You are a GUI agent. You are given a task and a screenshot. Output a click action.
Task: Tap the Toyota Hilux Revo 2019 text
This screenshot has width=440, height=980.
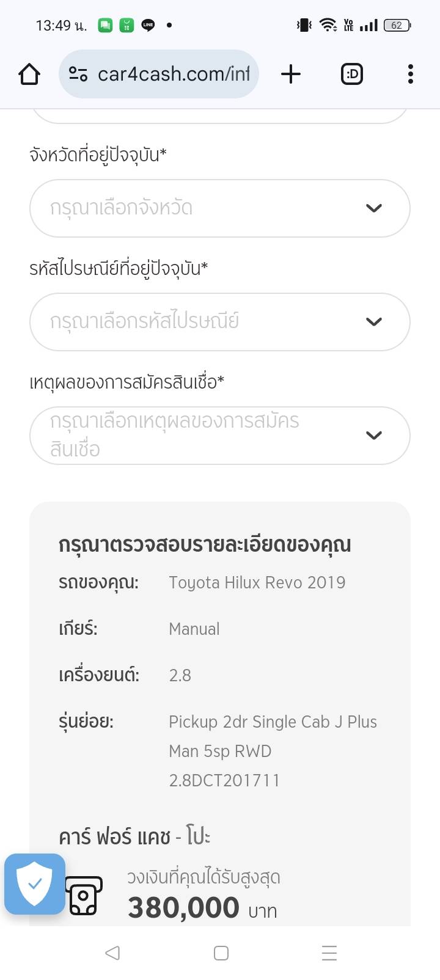pyautogui.click(x=257, y=582)
